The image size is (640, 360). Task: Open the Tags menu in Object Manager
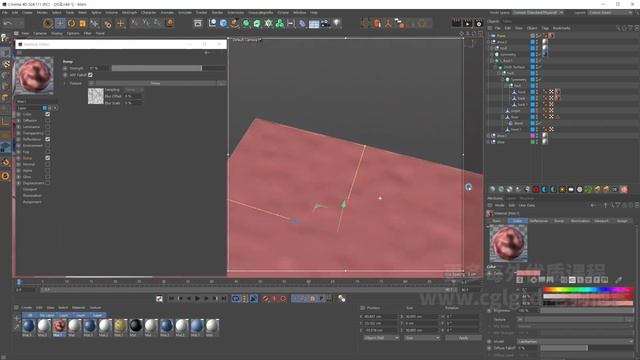[x=545, y=28]
